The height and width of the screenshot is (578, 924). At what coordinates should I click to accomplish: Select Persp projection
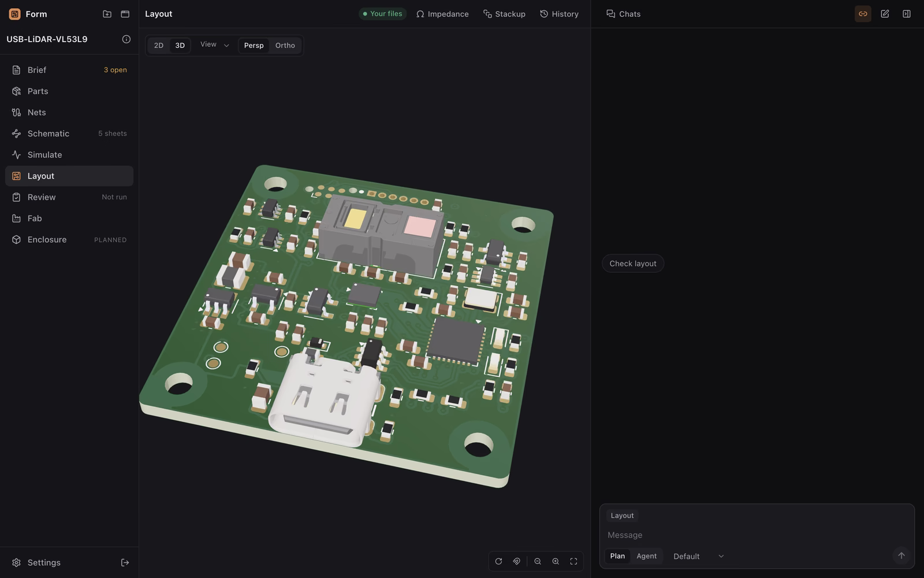254,45
